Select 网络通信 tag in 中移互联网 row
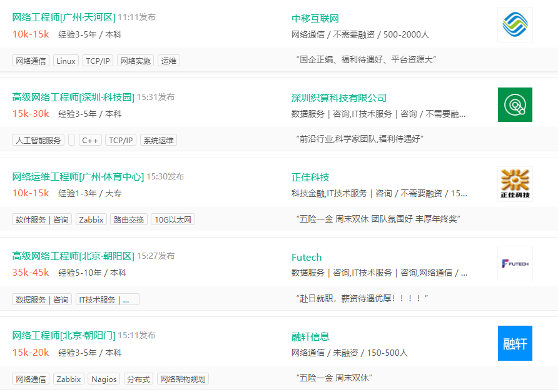 coord(31,61)
